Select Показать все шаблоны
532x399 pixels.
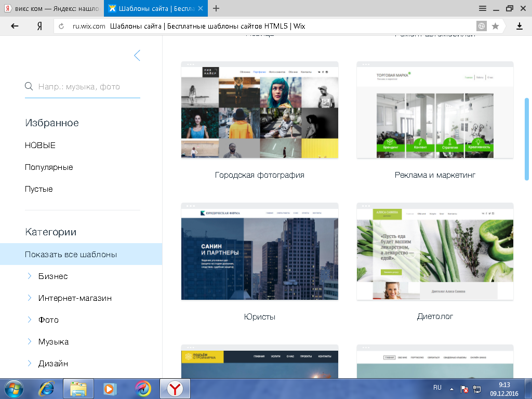(81, 254)
